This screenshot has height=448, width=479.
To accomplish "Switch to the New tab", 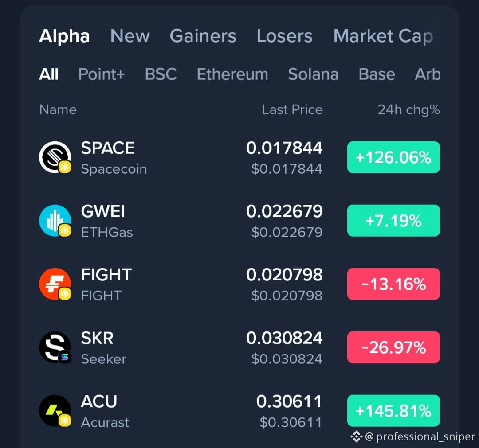I will point(130,36).
